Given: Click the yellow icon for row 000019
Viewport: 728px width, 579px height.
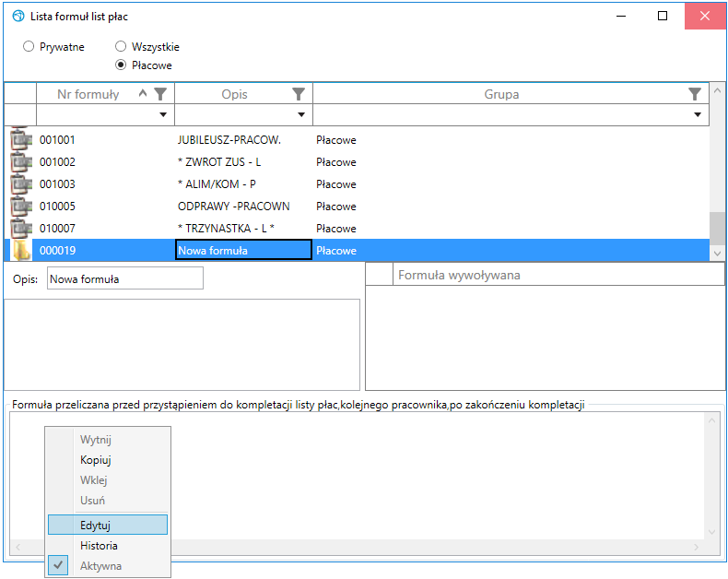Looking at the screenshot, I should point(21,251).
